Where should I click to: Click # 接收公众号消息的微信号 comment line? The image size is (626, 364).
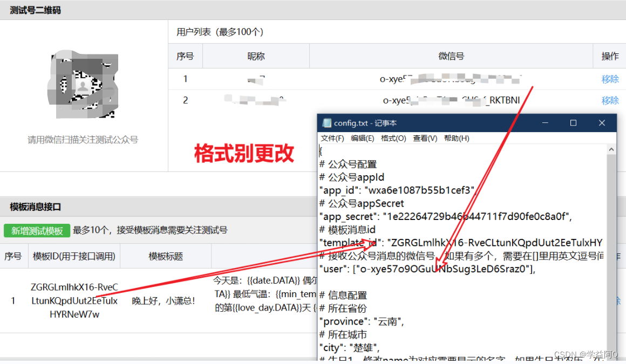[461, 256]
